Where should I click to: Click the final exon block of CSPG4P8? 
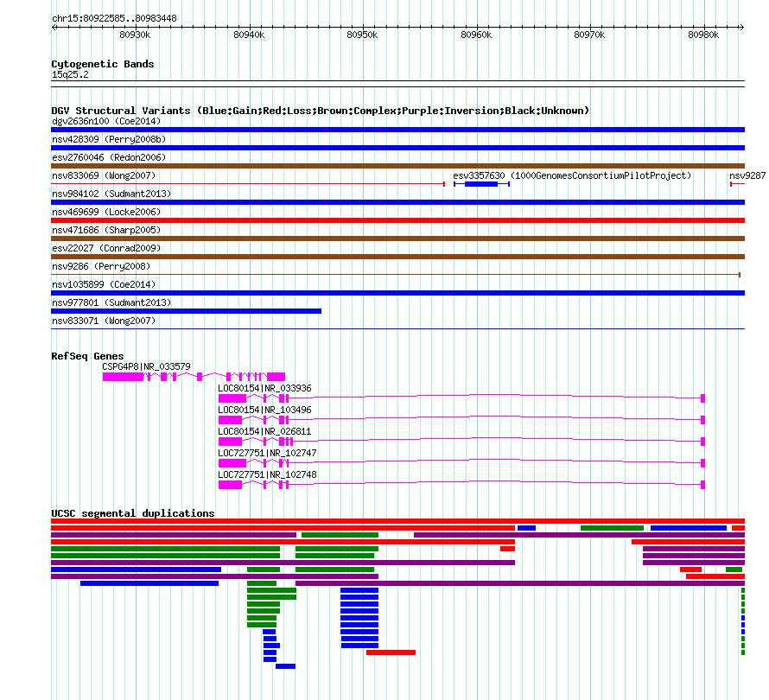pyautogui.click(x=276, y=377)
